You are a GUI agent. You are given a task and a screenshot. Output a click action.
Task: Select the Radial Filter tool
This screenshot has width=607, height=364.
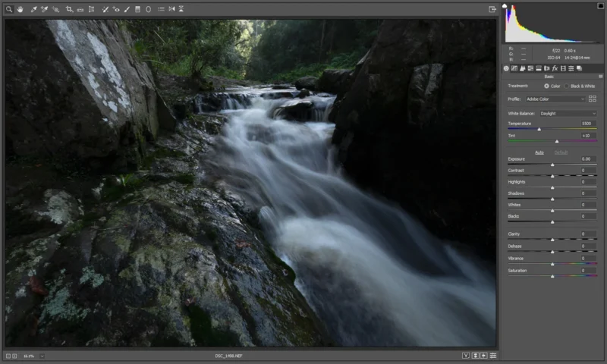coord(148,9)
